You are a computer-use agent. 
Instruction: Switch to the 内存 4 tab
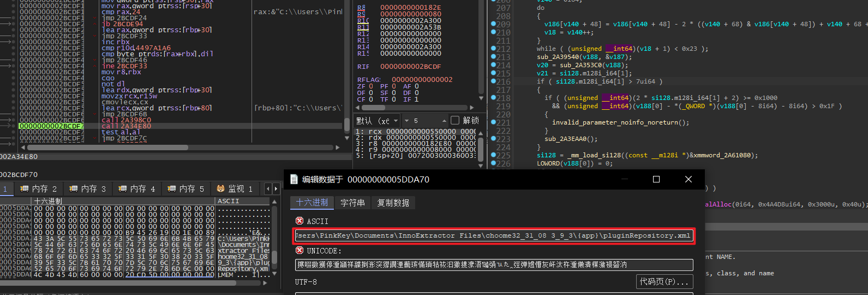pos(136,188)
